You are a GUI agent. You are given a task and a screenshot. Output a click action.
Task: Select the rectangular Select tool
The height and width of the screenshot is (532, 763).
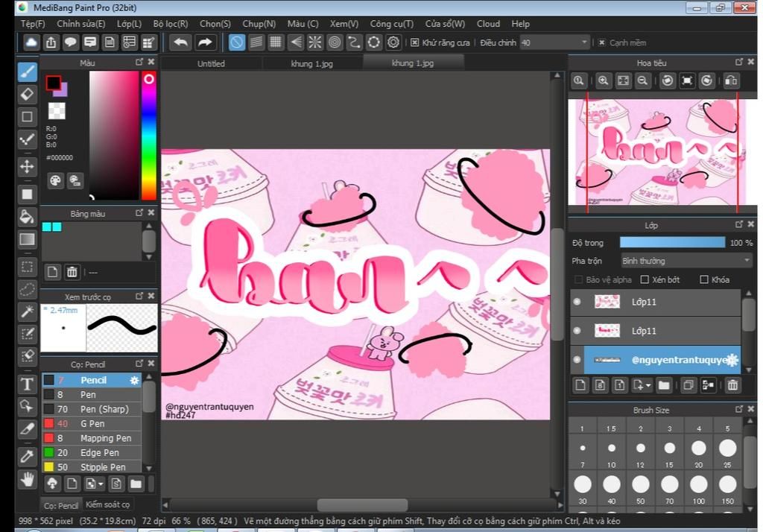pyautogui.click(x=28, y=267)
